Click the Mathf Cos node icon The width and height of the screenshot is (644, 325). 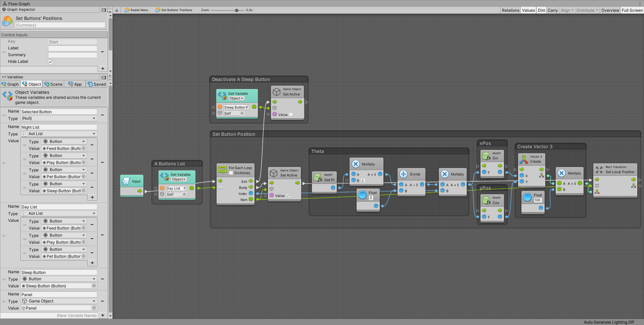pos(486,200)
